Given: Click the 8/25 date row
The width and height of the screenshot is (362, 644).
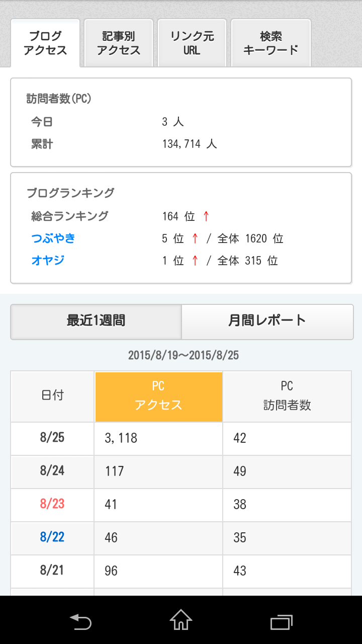Looking at the screenshot, I should 181,438.
